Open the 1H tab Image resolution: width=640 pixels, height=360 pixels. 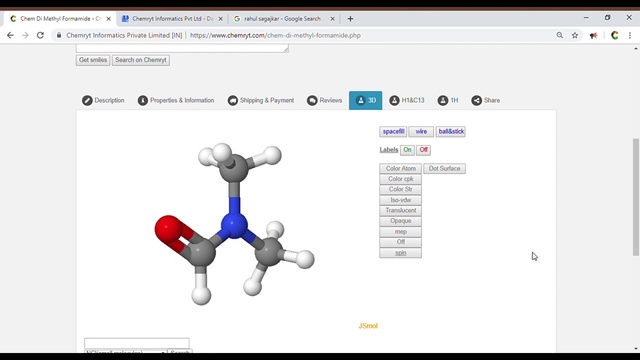[448, 100]
